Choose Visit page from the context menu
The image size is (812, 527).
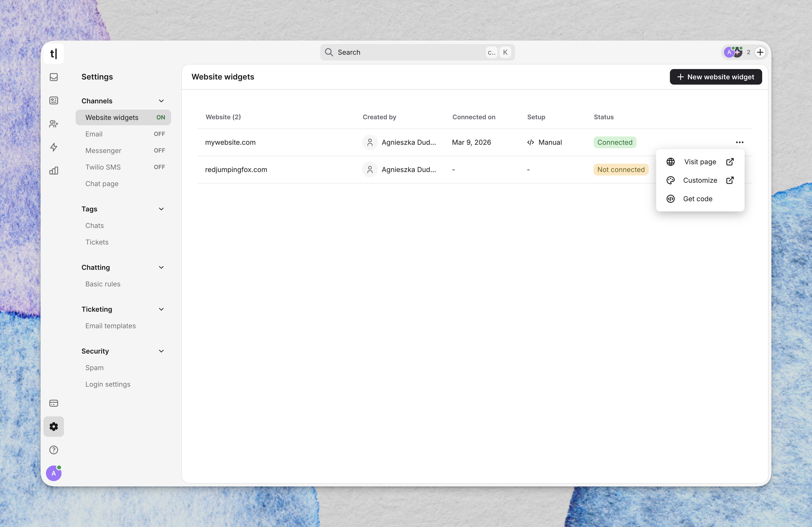click(700, 162)
